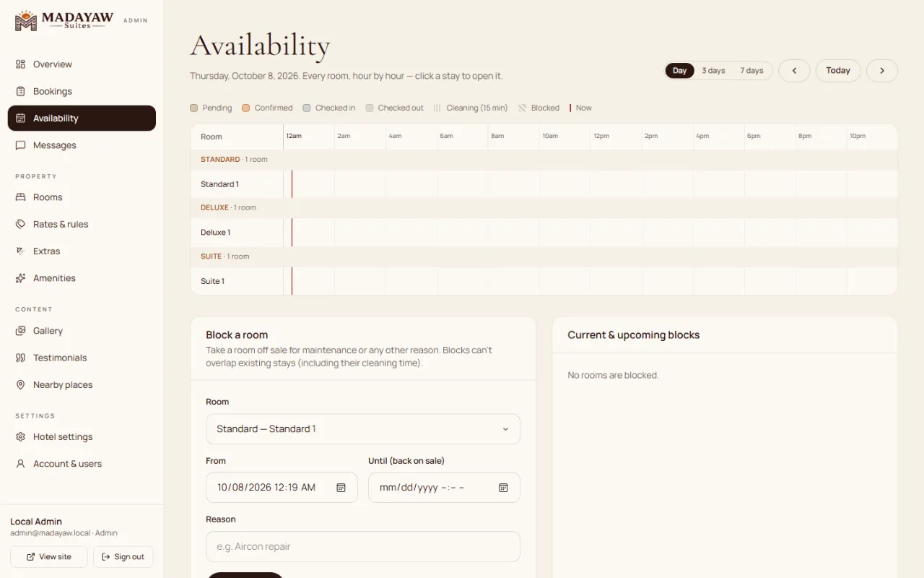Viewport: 924px width, 578px height.
Task: Click View site button
Action: [x=49, y=557]
